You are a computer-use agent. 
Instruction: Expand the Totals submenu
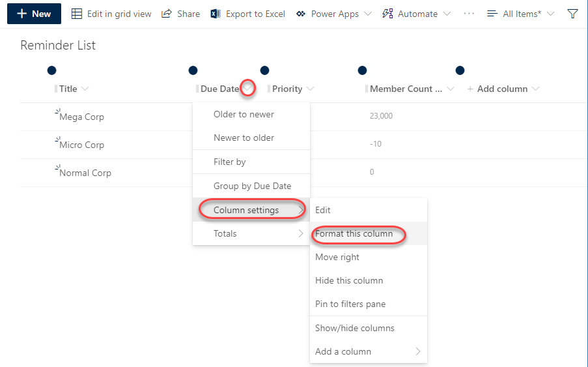250,233
